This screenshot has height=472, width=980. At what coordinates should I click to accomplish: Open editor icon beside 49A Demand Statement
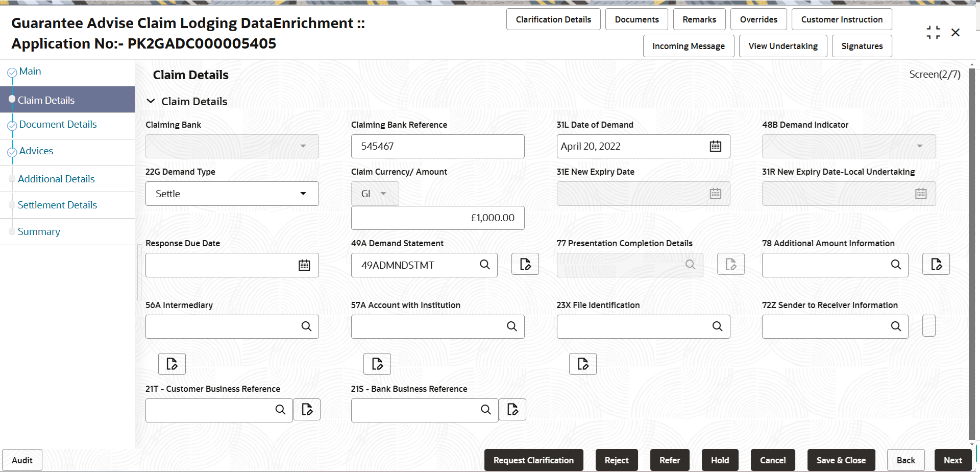coord(525,264)
